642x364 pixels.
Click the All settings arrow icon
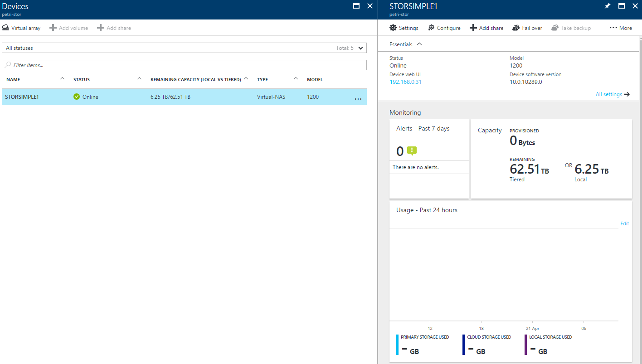(x=627, y=94)
